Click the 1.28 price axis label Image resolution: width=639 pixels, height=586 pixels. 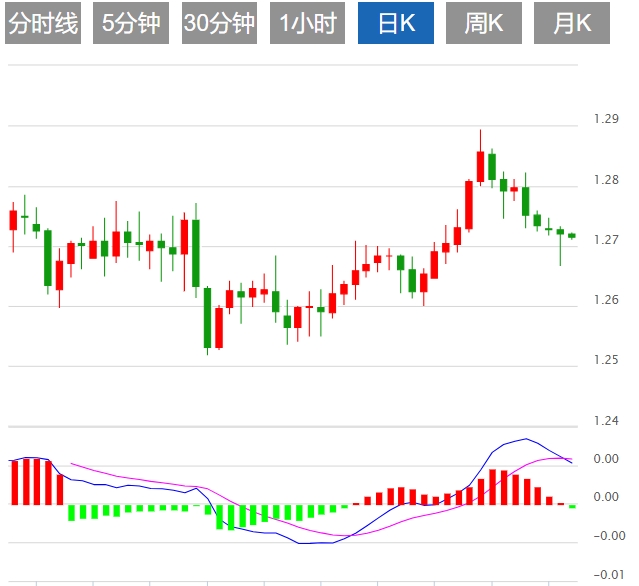(x=606, y=180)
